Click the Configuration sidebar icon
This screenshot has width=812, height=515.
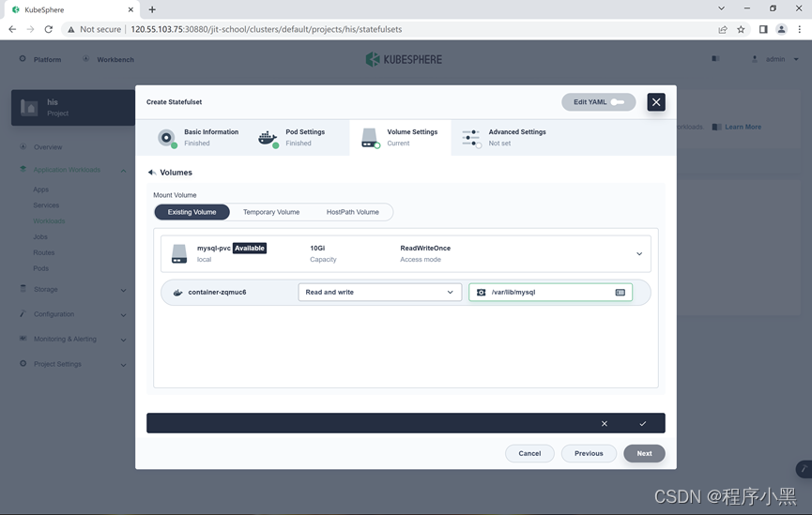[23, 313]
